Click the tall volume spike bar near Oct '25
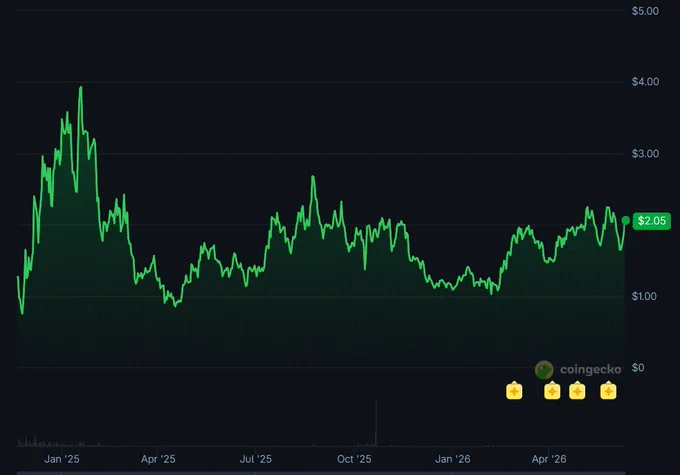This screenshot has width=680, height=475. tap(376, 423)
